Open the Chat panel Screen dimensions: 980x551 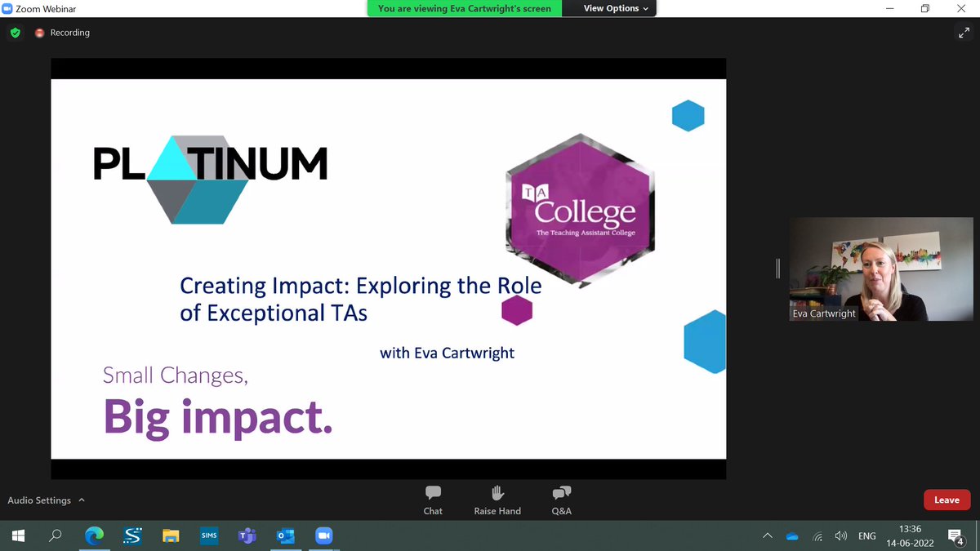click(432, 499)
